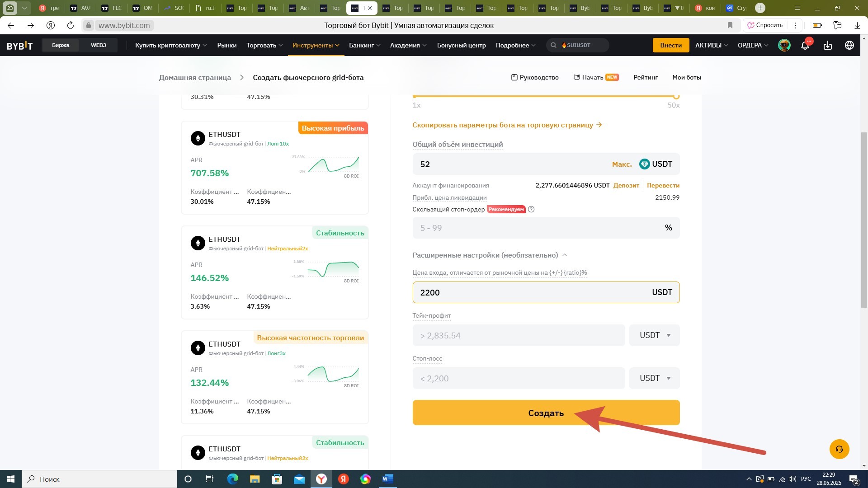868x488 pixels.
Task: Open the Начать NEW item
Action: tap(596, 77)
